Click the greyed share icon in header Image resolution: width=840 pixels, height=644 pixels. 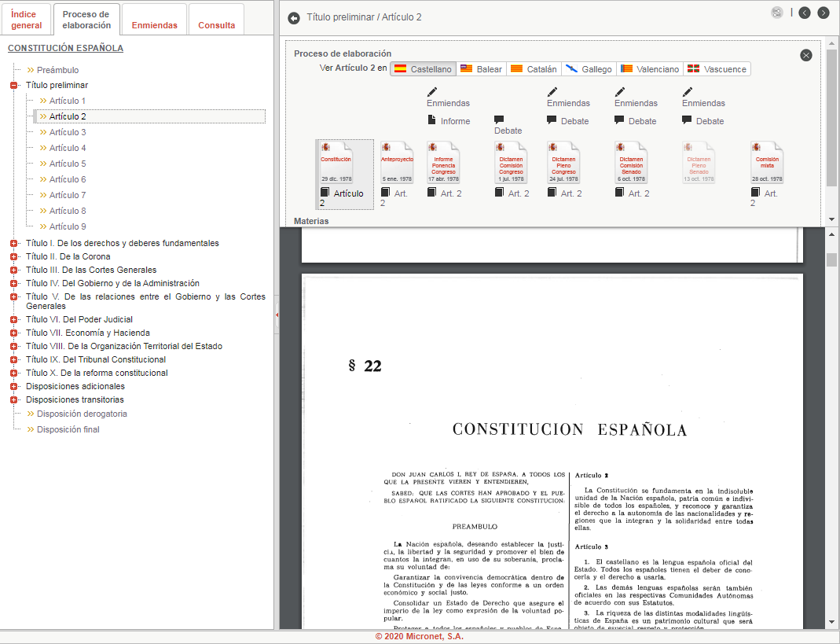tap(777, 13)
